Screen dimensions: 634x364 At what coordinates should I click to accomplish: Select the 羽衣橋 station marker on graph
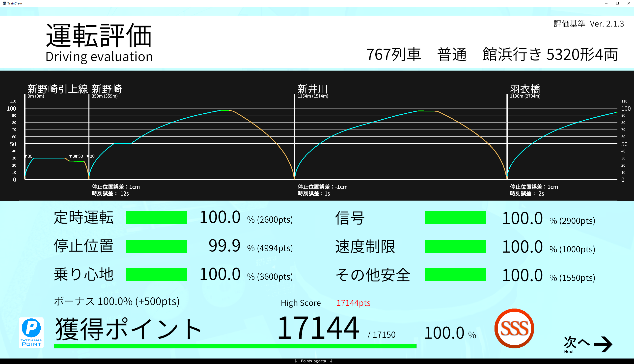tap(525, 89)
